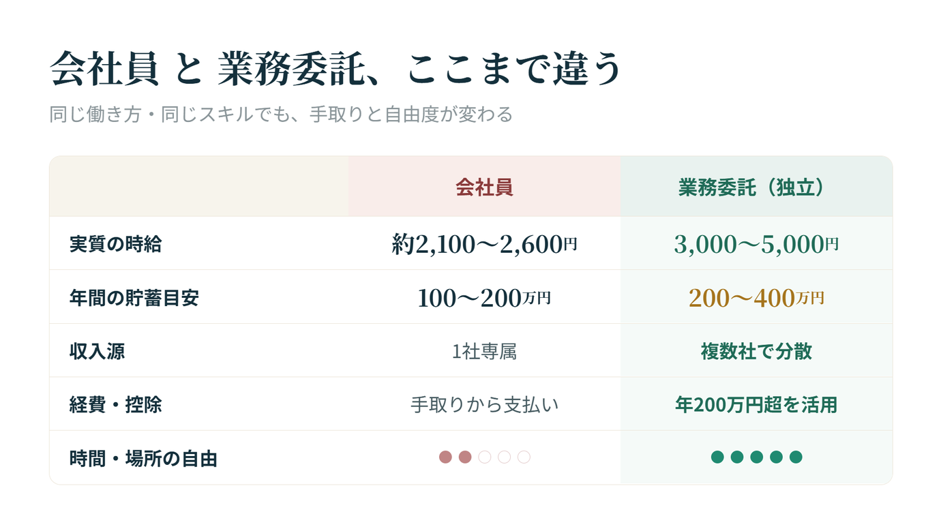
Task: Click the 100〜200万円 savings value
Action: point(484,298)
